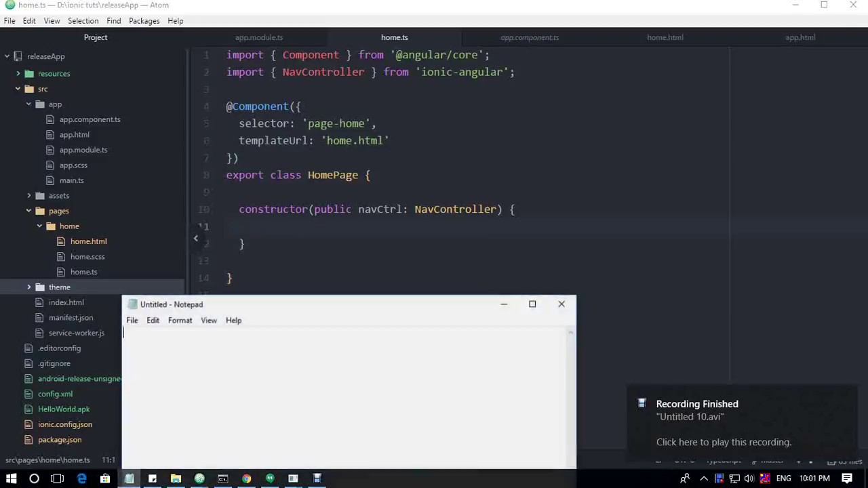Click the tree view collapse arrow handle

(195, 238)
